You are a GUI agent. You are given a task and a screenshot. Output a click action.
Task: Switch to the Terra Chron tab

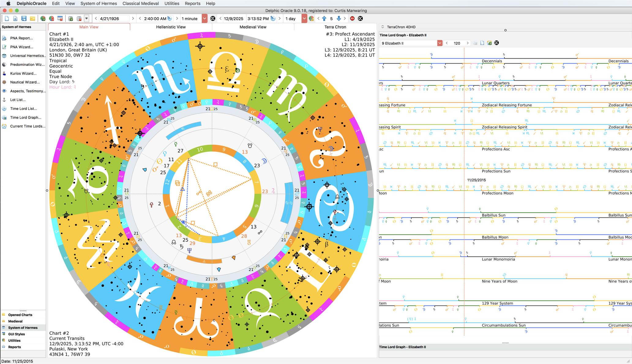click(x=335, y=27)
